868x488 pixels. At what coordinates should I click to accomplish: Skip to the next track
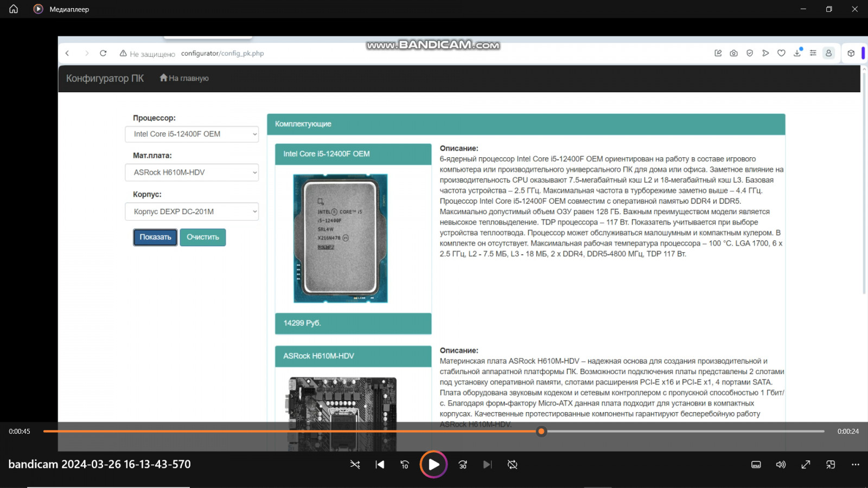(x=487, y=465)
